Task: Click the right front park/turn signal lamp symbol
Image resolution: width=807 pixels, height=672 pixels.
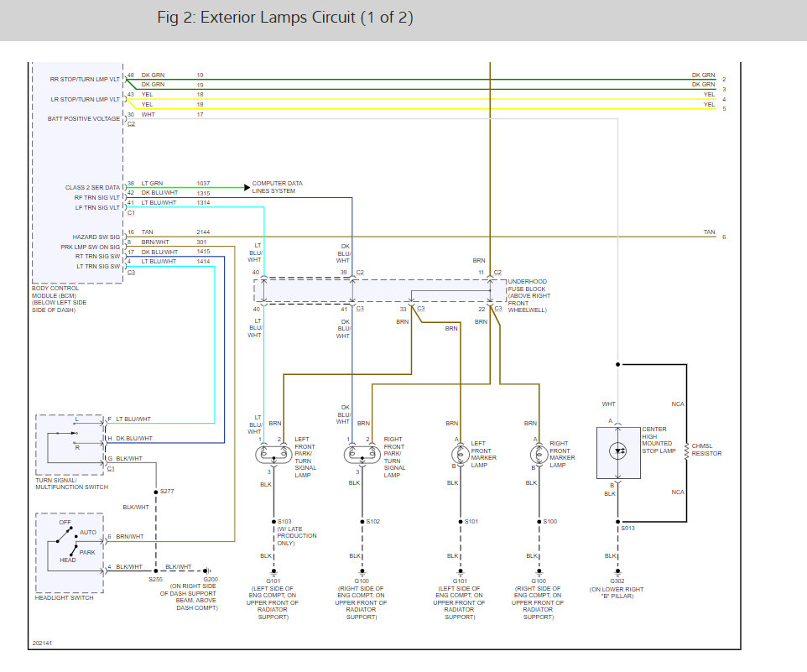Action: pos(362,454)
